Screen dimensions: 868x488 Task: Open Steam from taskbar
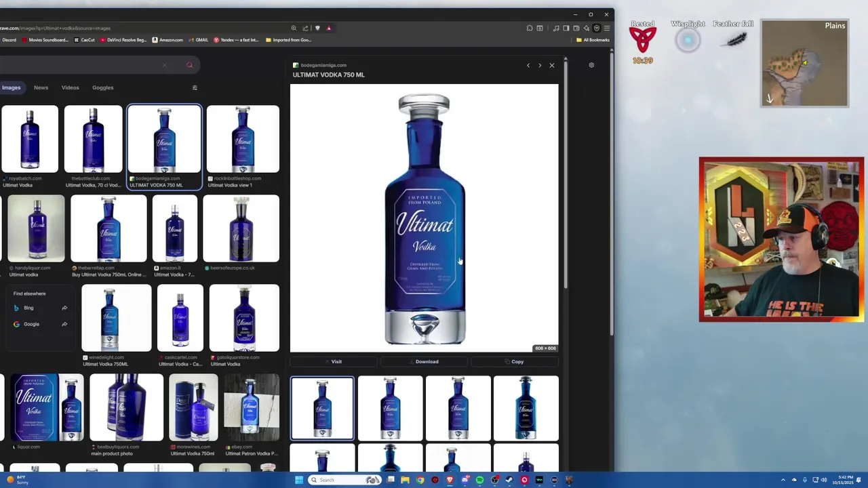coord(509,480)
